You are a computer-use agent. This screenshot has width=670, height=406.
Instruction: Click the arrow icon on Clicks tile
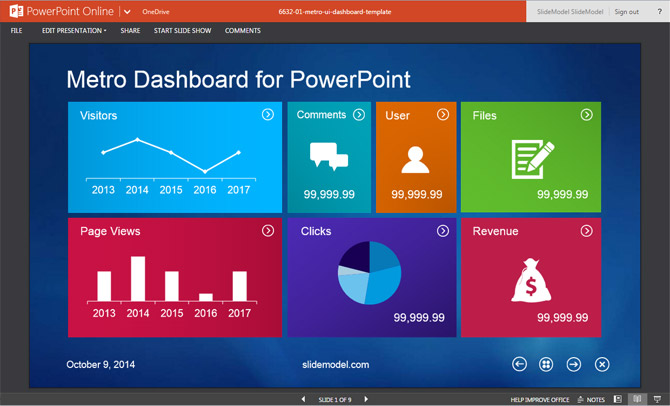click(443, 231)
